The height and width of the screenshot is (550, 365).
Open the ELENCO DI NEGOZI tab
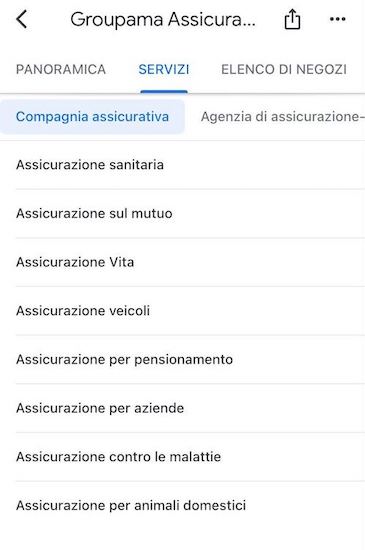(x=284, y=69)
